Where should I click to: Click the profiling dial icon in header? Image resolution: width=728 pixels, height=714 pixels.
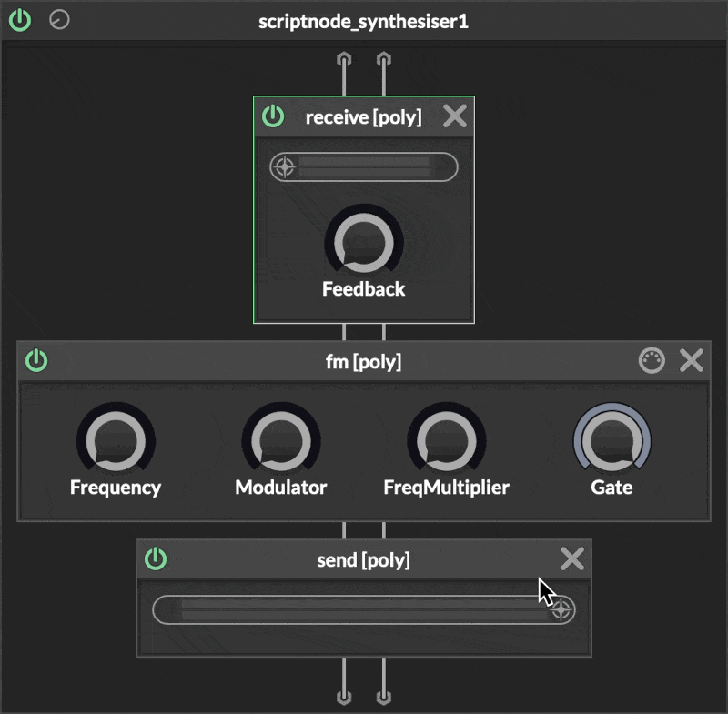tap(59, 20)
